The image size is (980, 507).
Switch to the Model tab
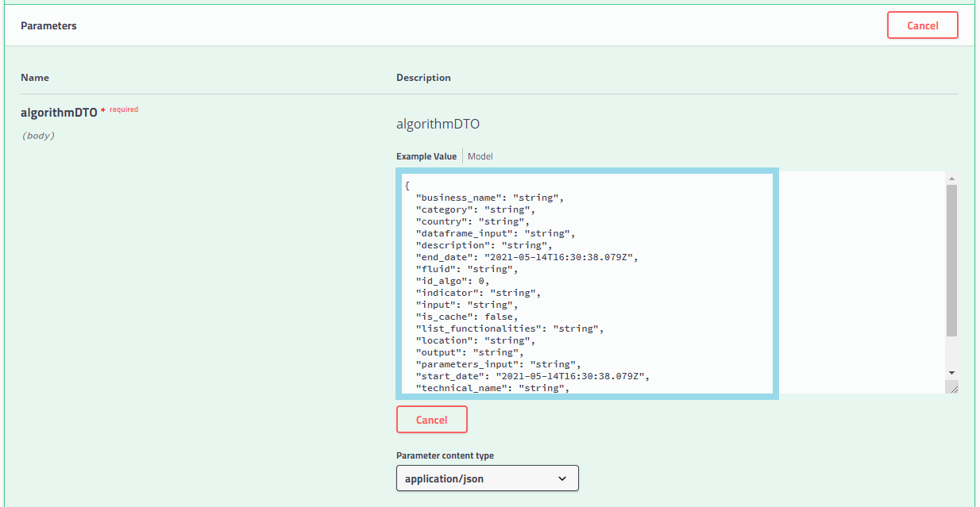[x=480, y=156]
